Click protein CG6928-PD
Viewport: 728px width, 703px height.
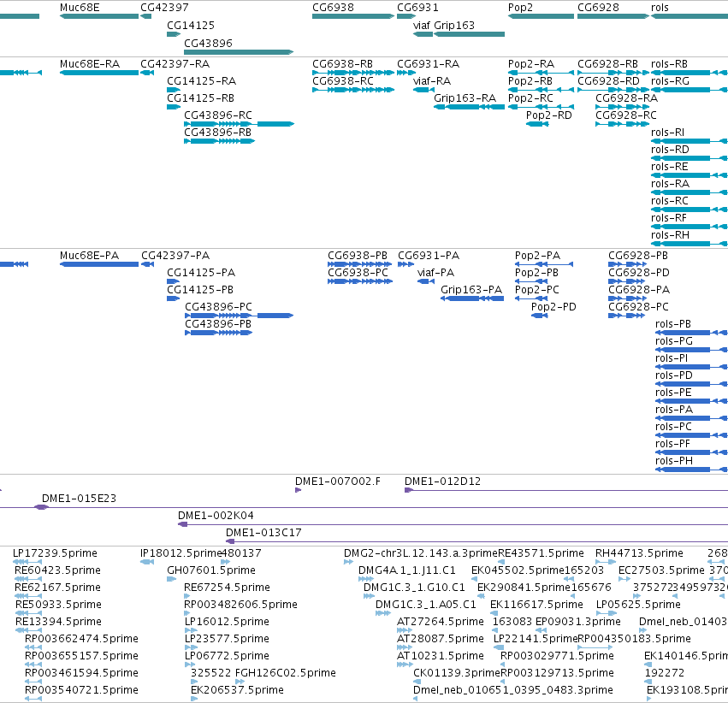tap(639, 273)
